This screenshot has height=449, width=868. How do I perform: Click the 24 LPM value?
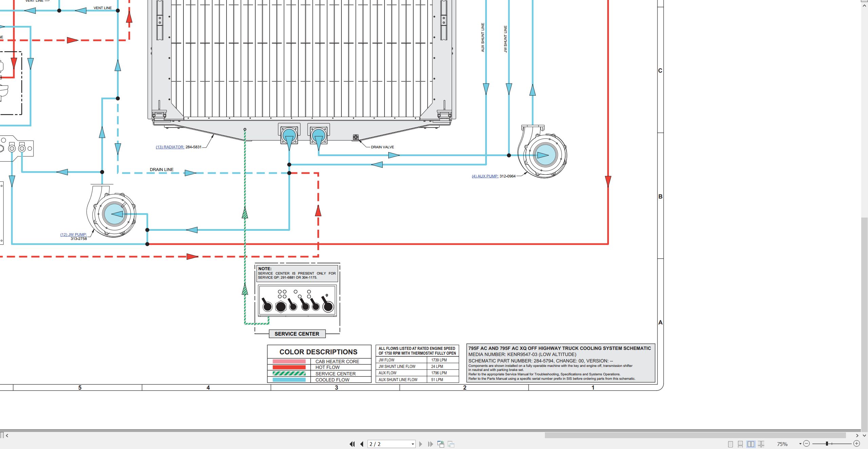click(437, 367)
